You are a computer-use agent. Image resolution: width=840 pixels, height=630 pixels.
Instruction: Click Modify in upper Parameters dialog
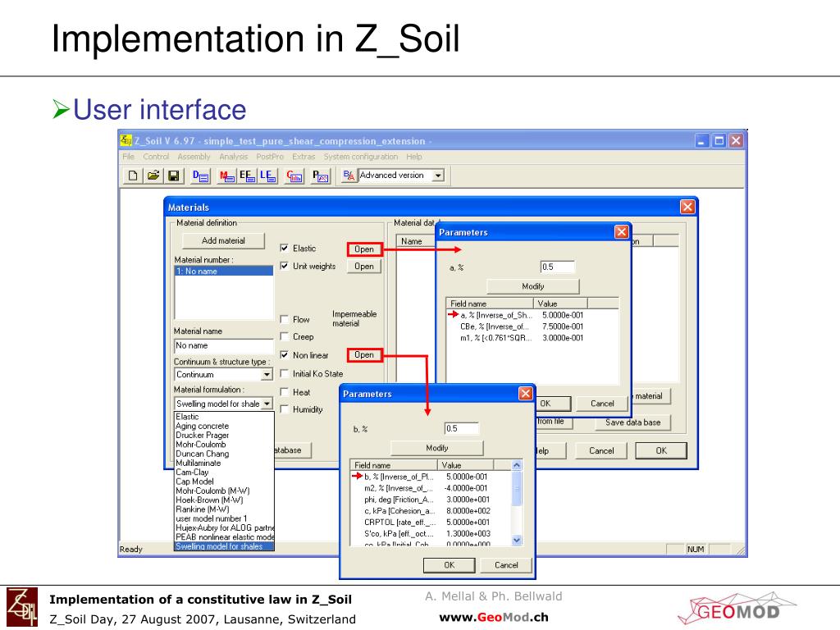pyautogui.click(x=533, y=286)
